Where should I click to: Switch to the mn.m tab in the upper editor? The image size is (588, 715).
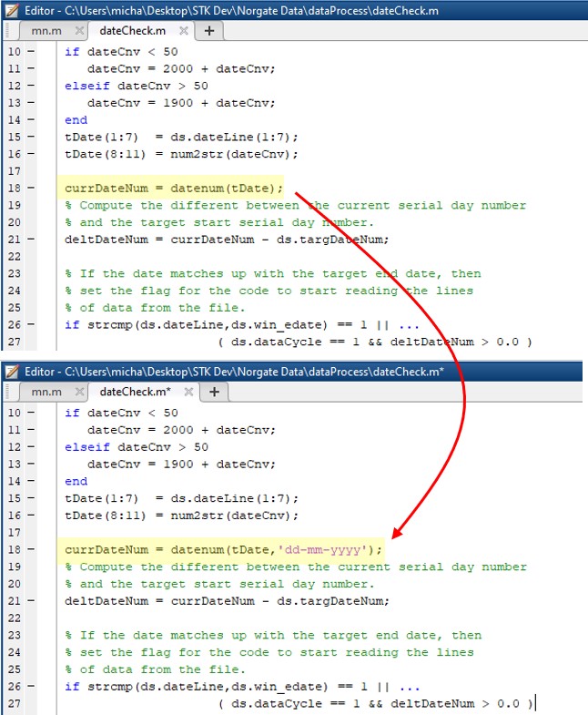(47, 31)
